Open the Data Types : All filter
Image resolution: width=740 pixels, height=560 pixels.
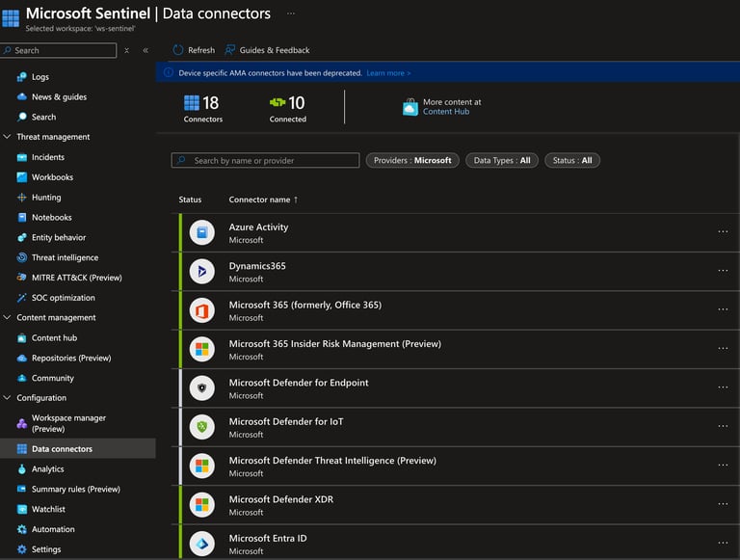502,160
